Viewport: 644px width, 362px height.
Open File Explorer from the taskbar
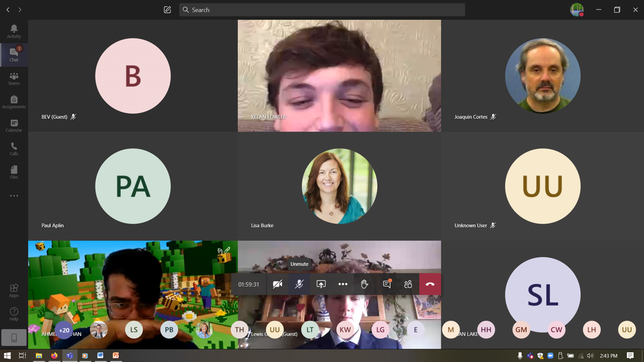pos(39,356)
